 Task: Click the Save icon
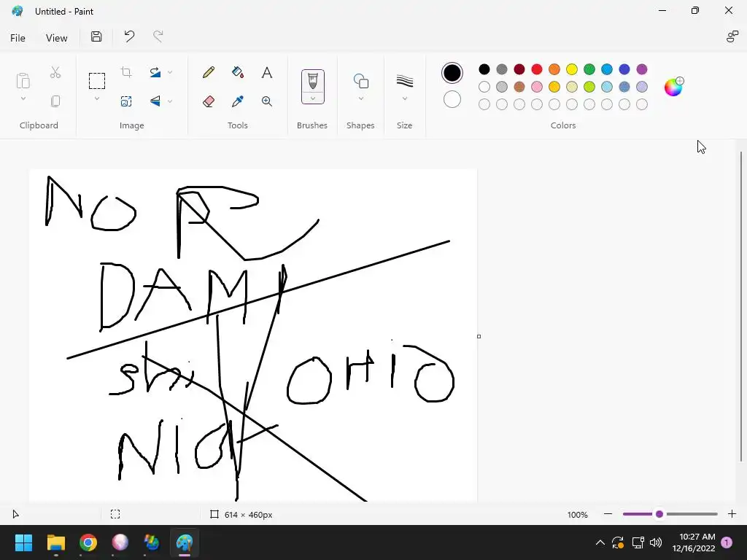(96, 36)
